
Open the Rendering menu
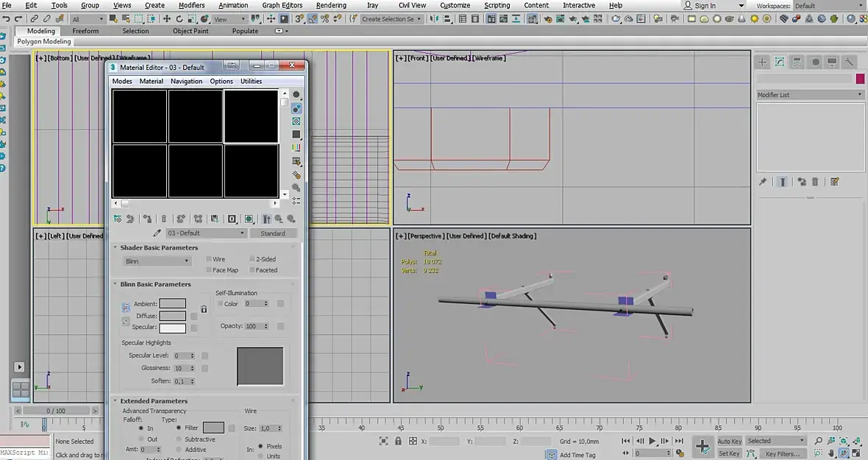[330, 5]
